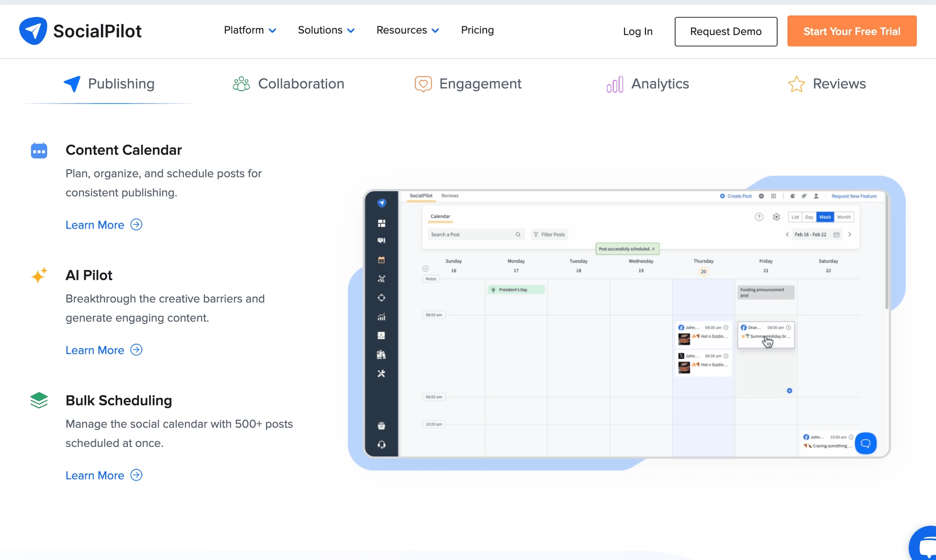Click the analytics chart icon in preview sidebar
The image size is (936, 560).
point(382,317)
